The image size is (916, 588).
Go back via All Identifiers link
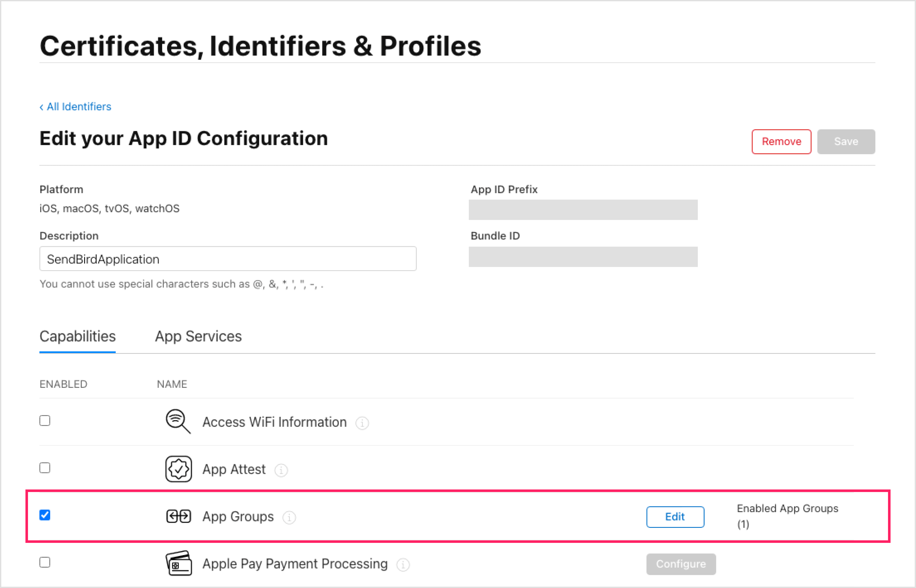[x=75, y=107]
